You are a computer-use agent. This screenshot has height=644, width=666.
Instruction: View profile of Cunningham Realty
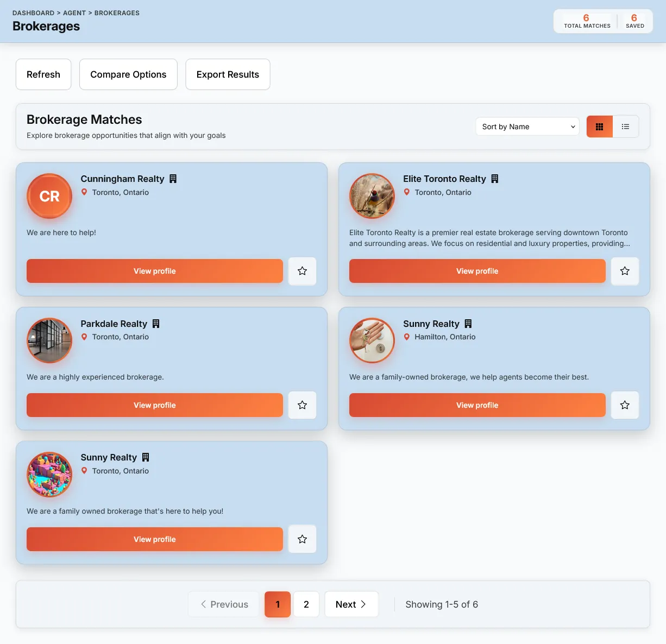click(155, 271)
